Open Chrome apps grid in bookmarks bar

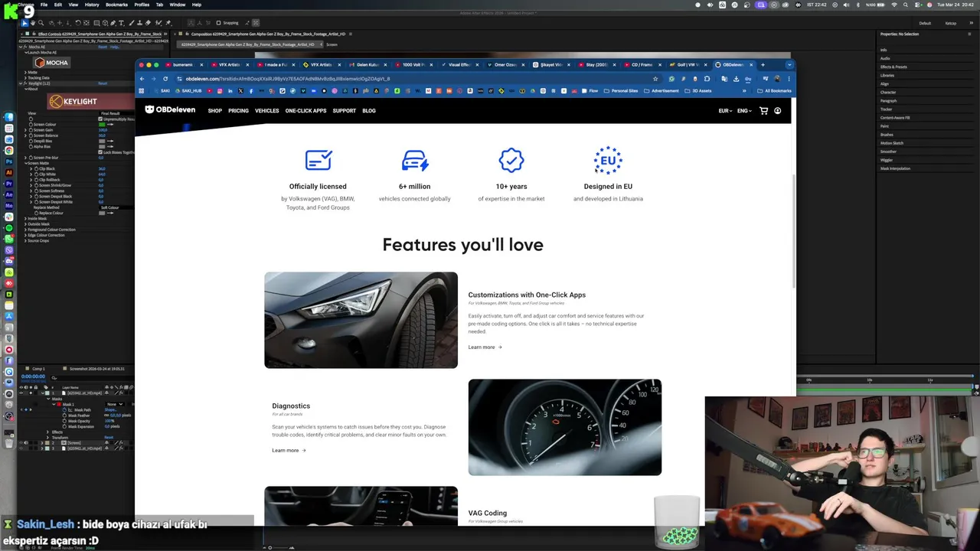point(141,90)
